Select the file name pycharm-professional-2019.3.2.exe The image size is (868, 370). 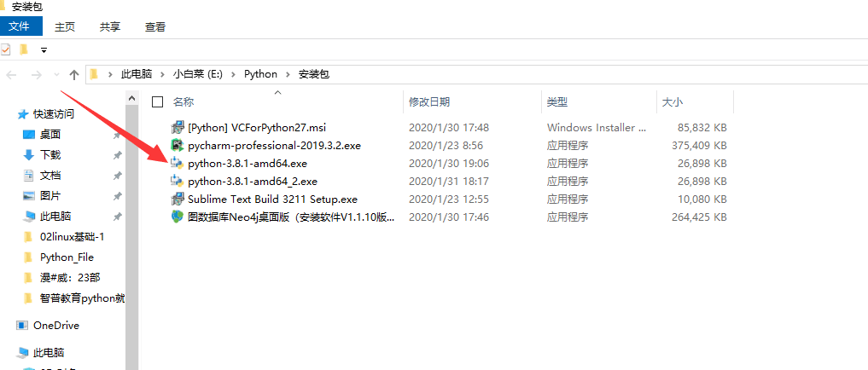tap(275, 146)
